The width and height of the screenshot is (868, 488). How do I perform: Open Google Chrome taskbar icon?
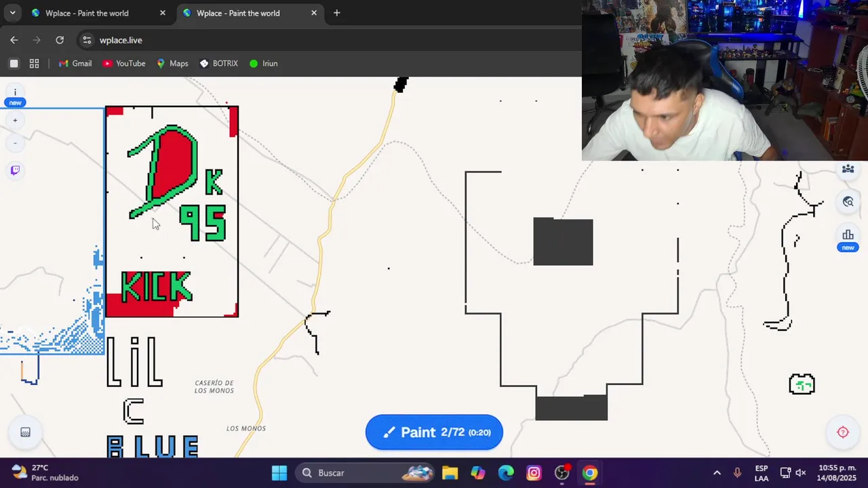point(590,473)
